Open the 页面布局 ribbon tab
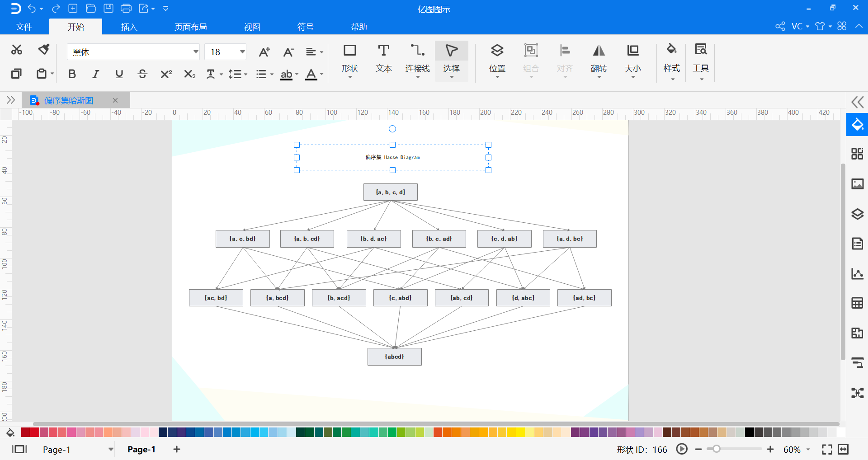 190,27
